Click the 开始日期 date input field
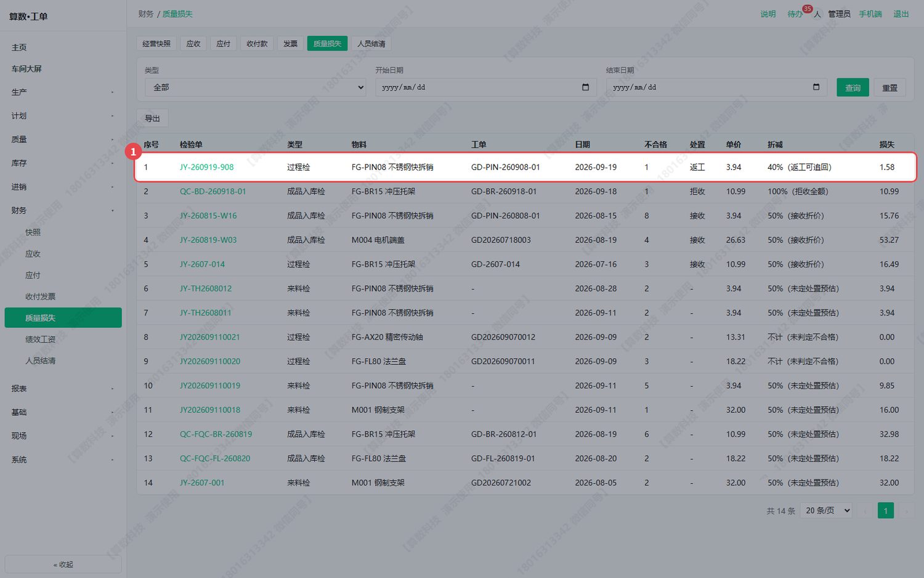924x578 pixels. coord(485,88)
